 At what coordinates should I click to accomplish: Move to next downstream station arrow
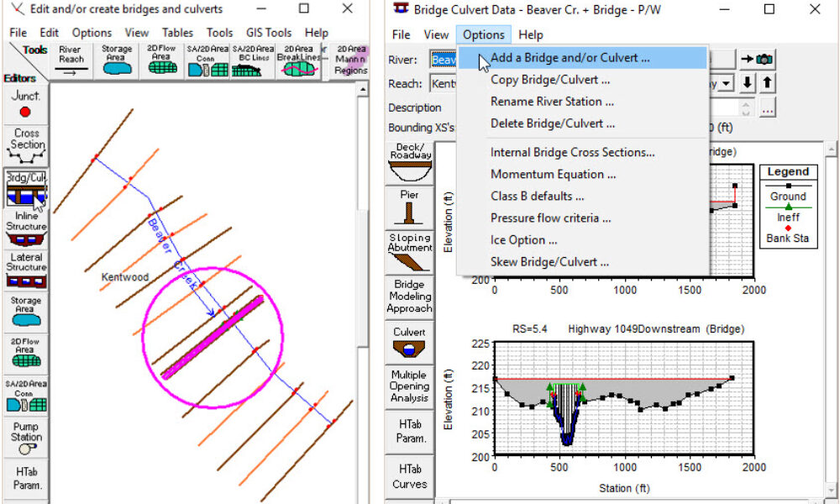(x=747, y=83)
